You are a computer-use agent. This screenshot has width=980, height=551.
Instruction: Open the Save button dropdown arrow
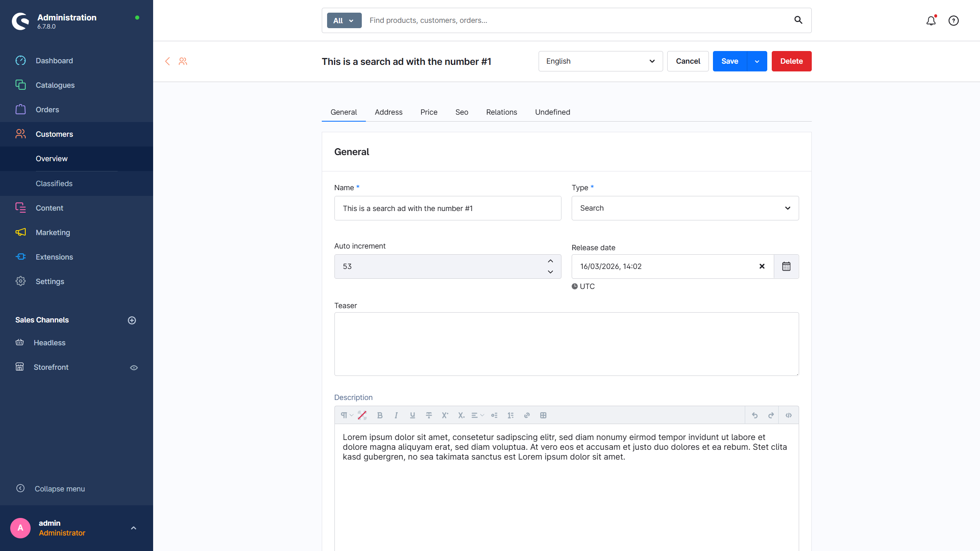(x=757, y=61)
